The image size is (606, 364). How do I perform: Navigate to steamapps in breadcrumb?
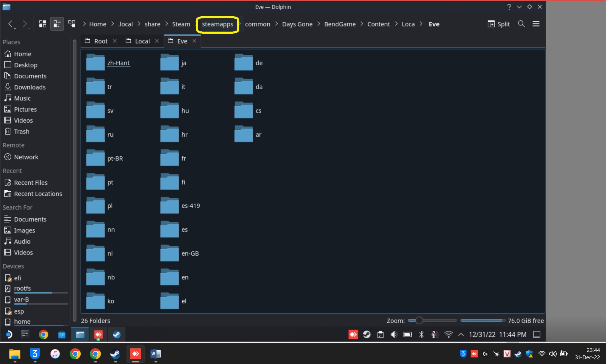(x=217, y=24)
